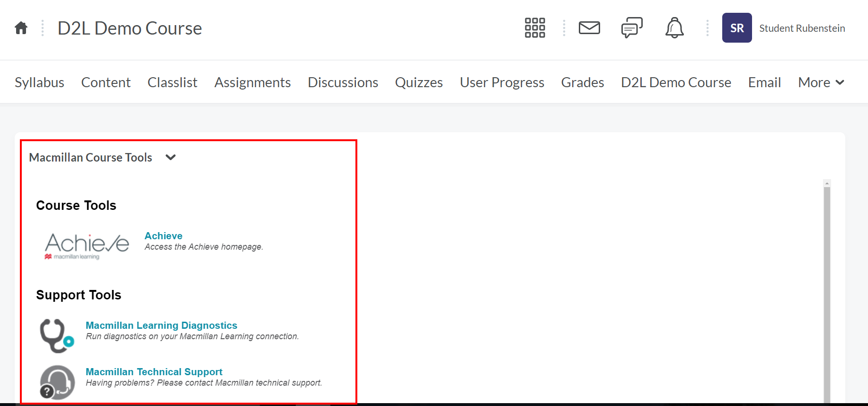
Task: Open D2L Demo Course nav item
Action: pos(676,82)
